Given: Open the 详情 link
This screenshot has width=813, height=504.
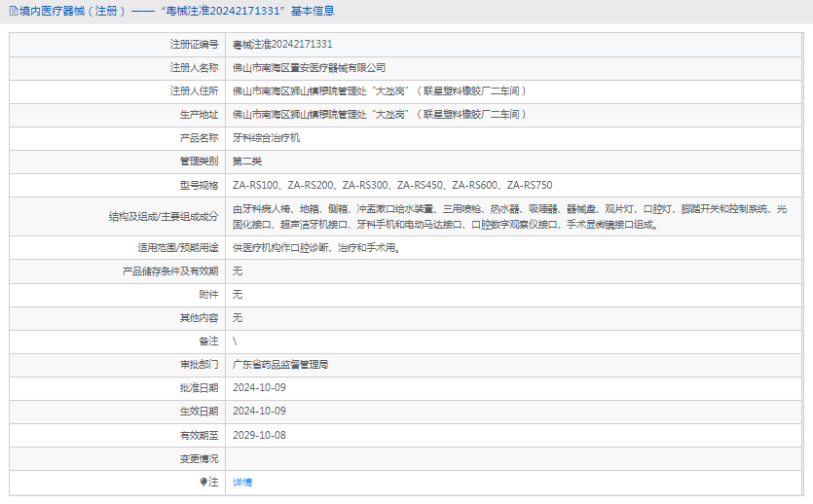Looking at the screenshot, I should click(242, 483).
